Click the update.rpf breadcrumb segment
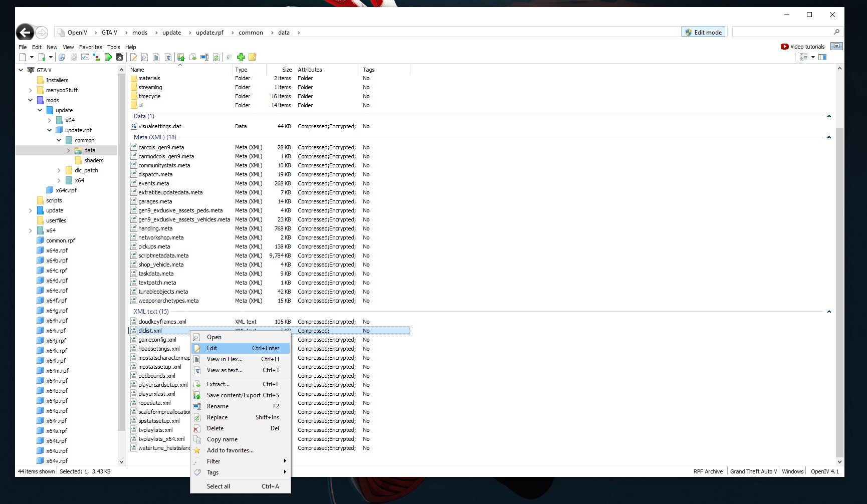Image resolution: width=867 pixels, height=504 pixels. coord(209,33)
